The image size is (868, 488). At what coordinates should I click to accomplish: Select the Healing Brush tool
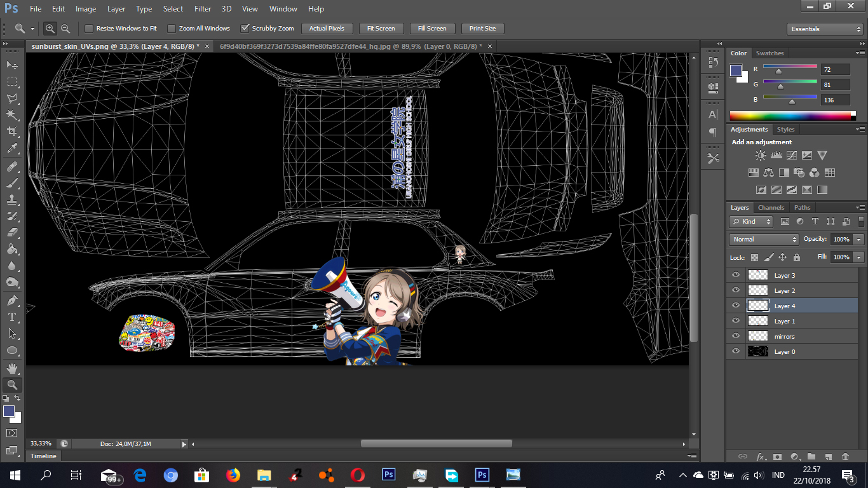[12, 166]
